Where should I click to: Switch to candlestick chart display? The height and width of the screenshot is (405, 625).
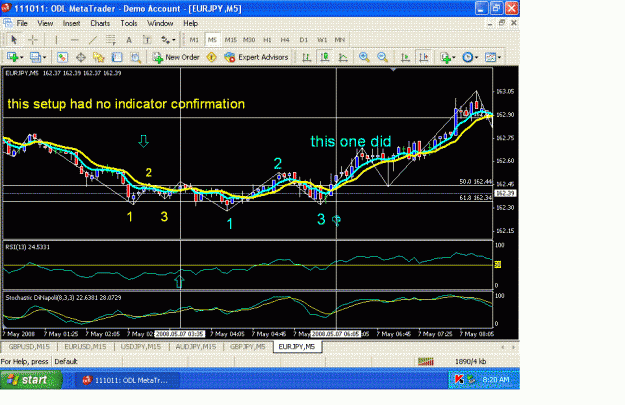click(x=325, y=57)
